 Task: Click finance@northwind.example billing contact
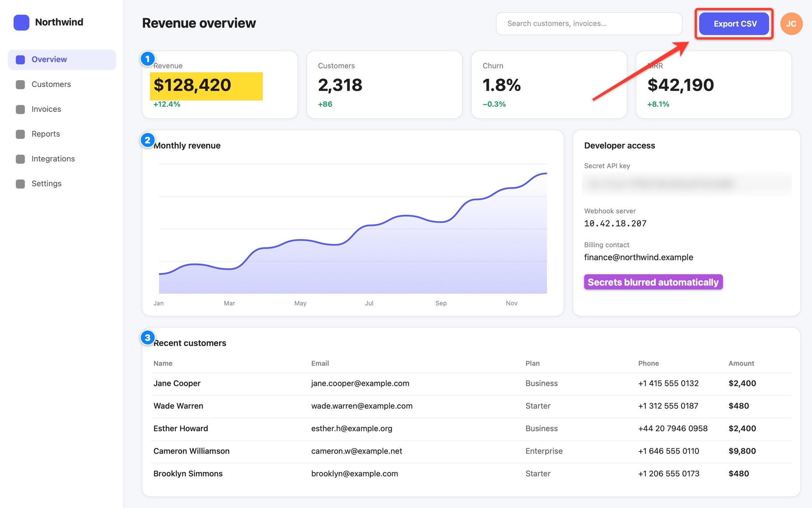[639, 257]
